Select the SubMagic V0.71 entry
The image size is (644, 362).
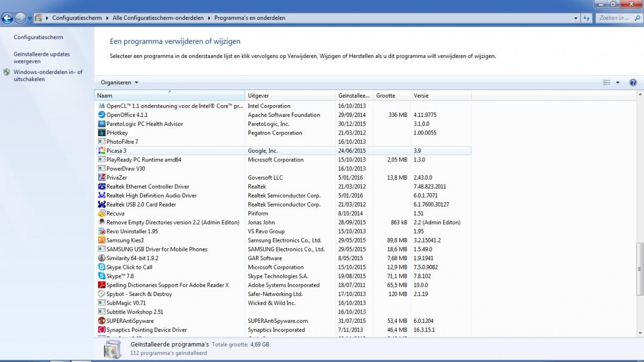[x=283, y=303]
